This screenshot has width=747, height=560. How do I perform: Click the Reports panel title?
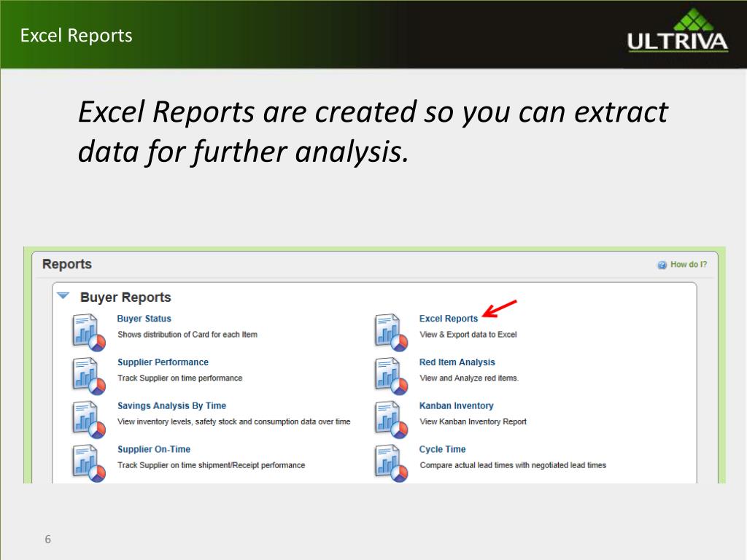[66, 264]
